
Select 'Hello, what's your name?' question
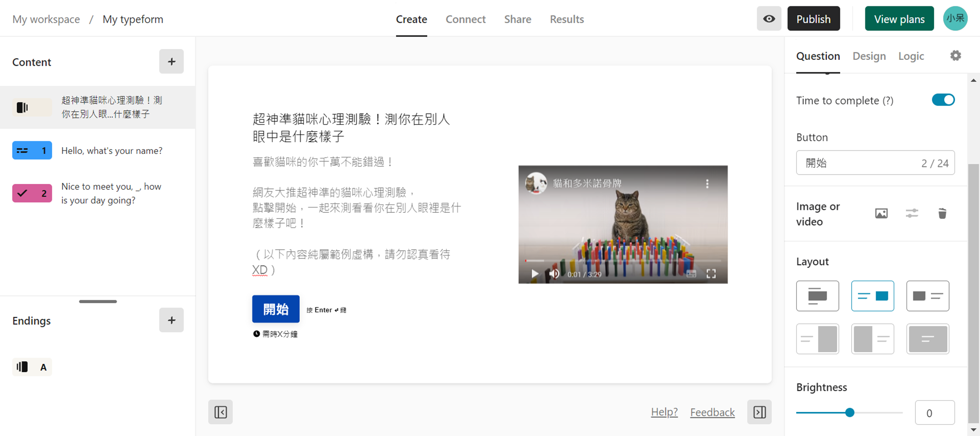tap(112, 151)
